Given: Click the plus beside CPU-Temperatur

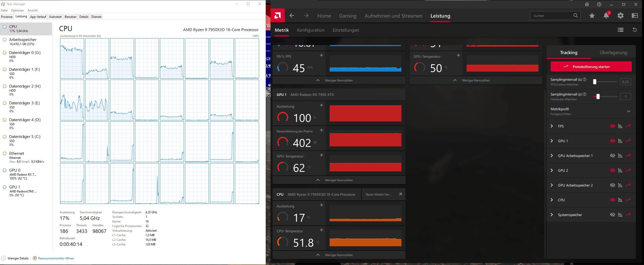Looking at the screenshot, I should point(321,230).
